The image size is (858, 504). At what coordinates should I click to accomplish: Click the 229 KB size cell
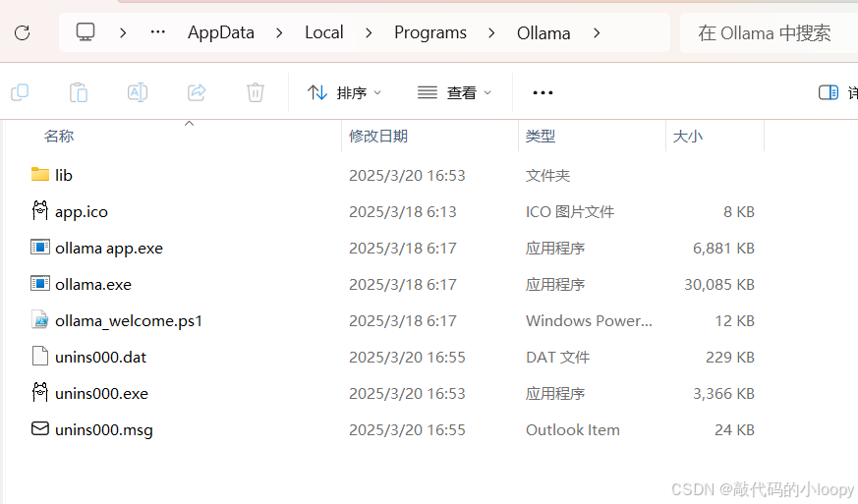pos(730,358)
